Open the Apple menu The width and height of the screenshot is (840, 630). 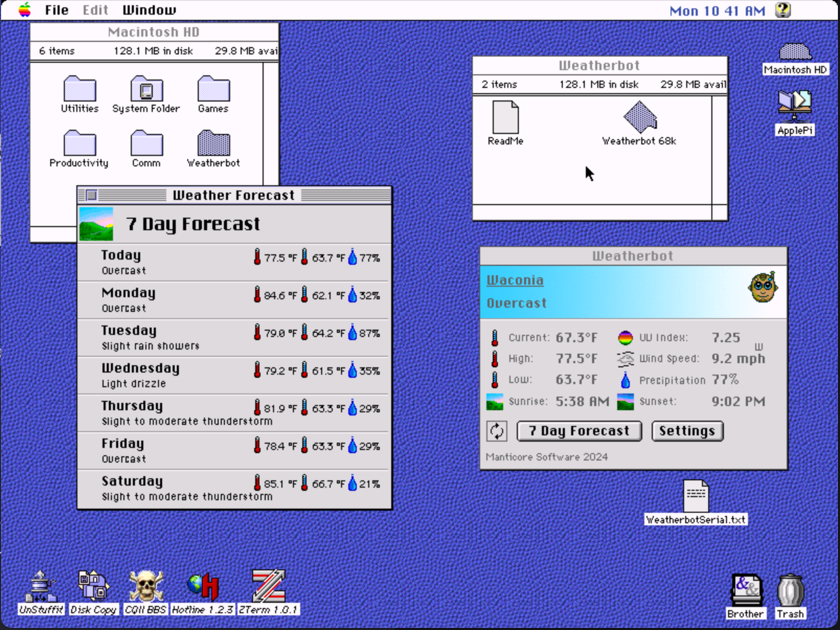click(25, 10)
